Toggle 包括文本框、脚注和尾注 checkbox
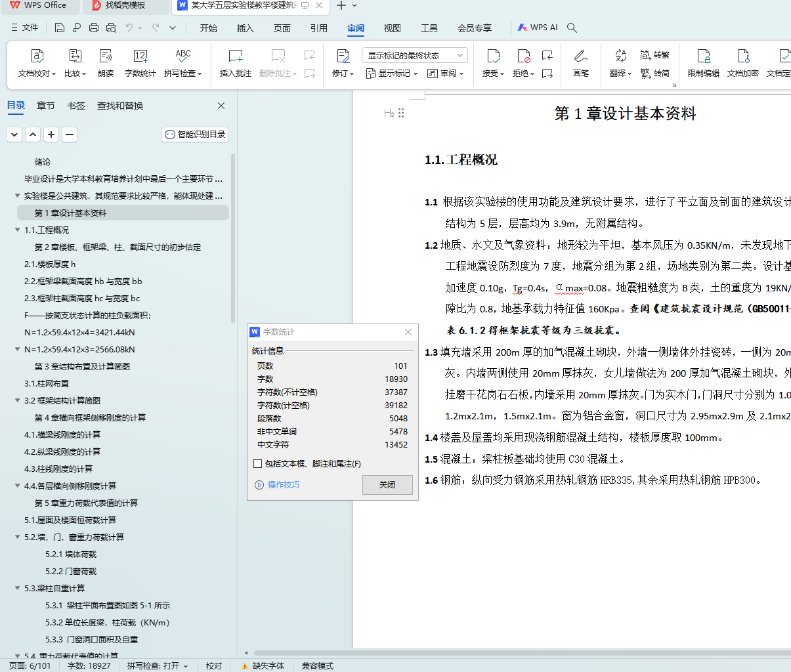This screenshot has height=672, width=791. (x=258, y=463)
